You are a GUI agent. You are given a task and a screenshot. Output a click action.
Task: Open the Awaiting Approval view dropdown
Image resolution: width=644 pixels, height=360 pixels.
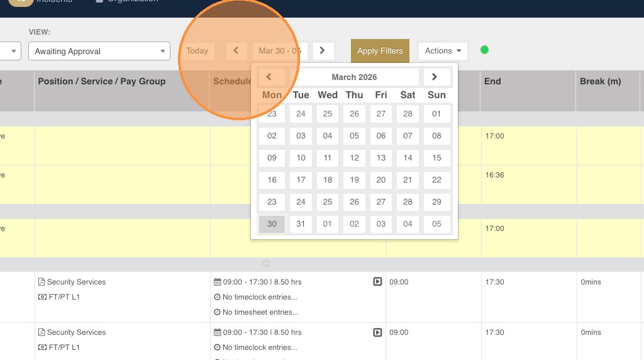point(99,51)
